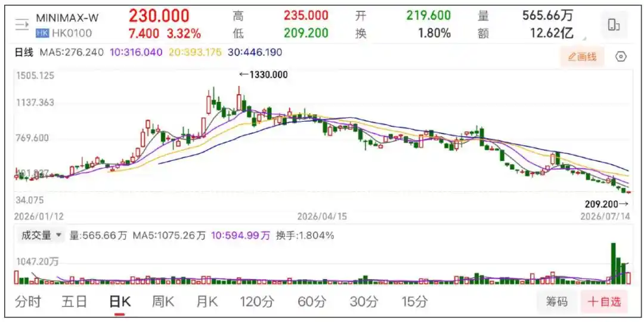
Task: Select the 120分 timeframe
Action: (257, 302)
